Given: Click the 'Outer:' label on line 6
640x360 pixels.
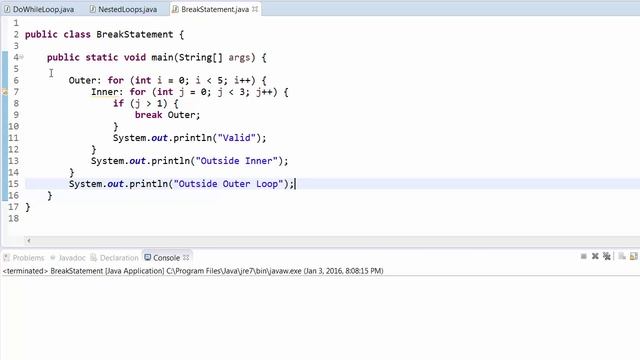Looking at the screenshot, I should click(84, 80).
